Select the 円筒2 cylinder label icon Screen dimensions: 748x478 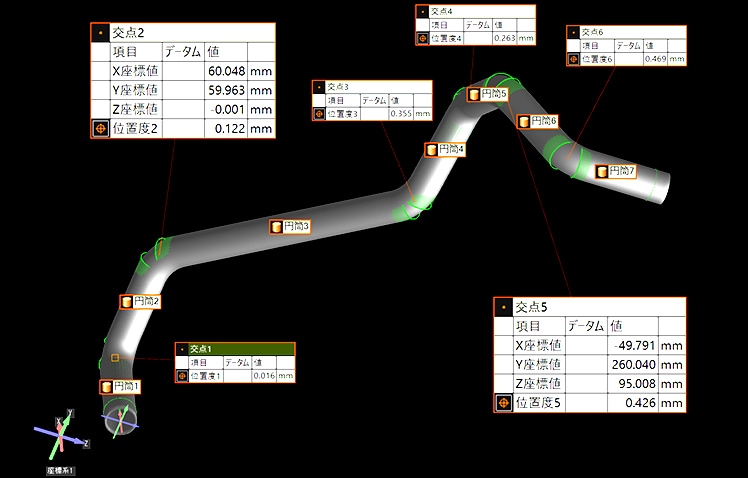[x=126, y=301]
